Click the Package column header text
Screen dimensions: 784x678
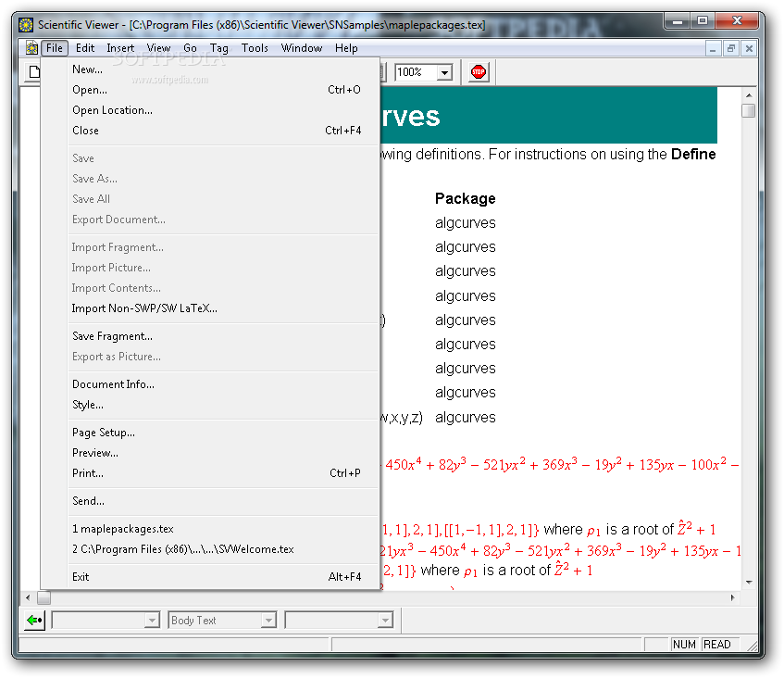coord(465,198)
